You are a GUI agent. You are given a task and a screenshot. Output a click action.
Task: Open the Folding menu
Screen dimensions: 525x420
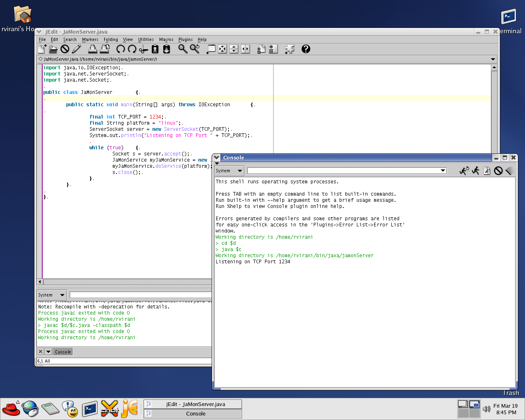(x=111, y=40)
